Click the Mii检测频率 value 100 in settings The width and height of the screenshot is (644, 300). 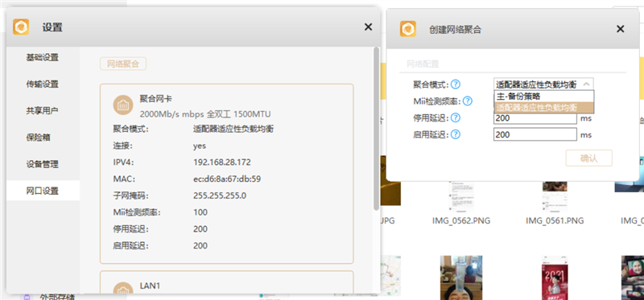200,212
